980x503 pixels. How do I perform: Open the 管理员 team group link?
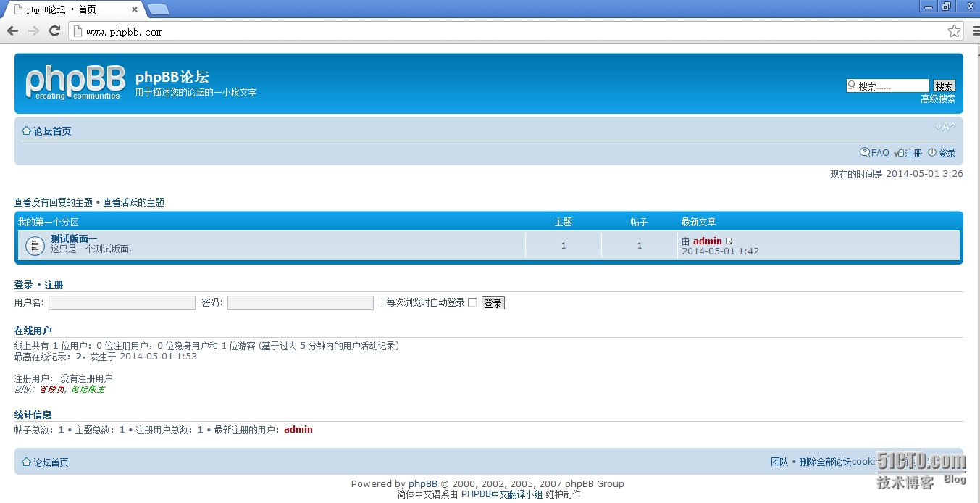pos(51,389)
